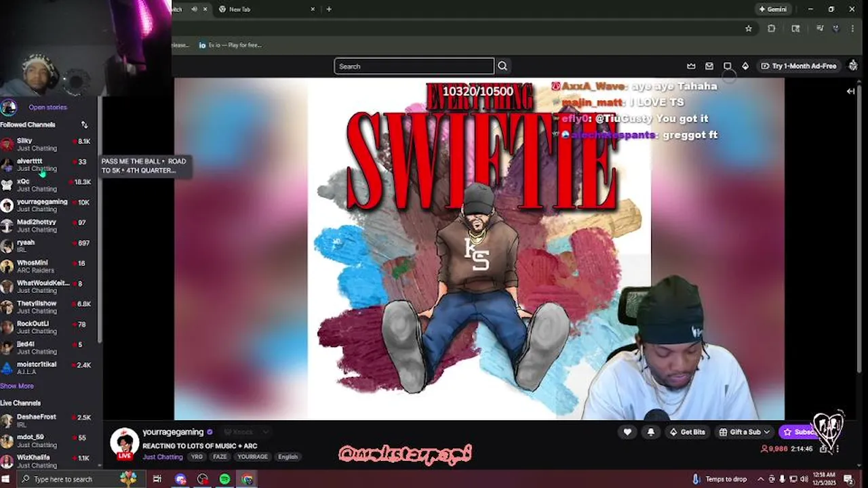Image resolution: width=868 pixels, height=488 pixels.
Task: Open Madi2hottyy channel in sidebar
Action: [x=50, y=226]
